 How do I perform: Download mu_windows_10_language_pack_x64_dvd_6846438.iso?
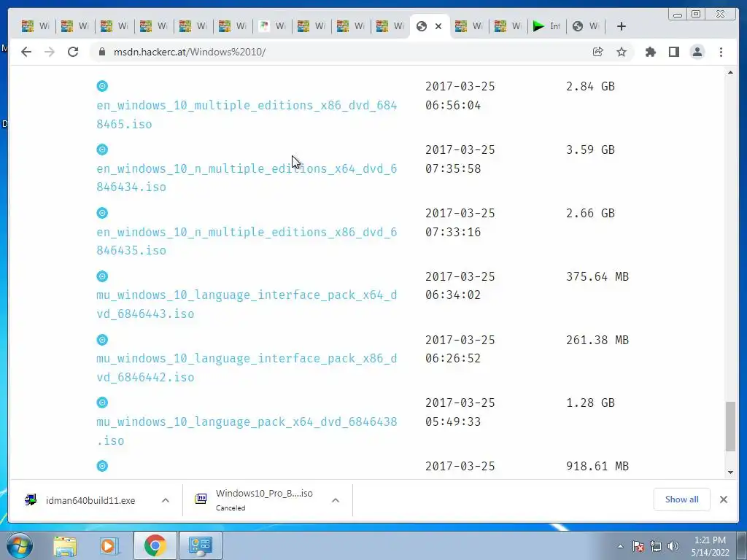tap(247, 431)
